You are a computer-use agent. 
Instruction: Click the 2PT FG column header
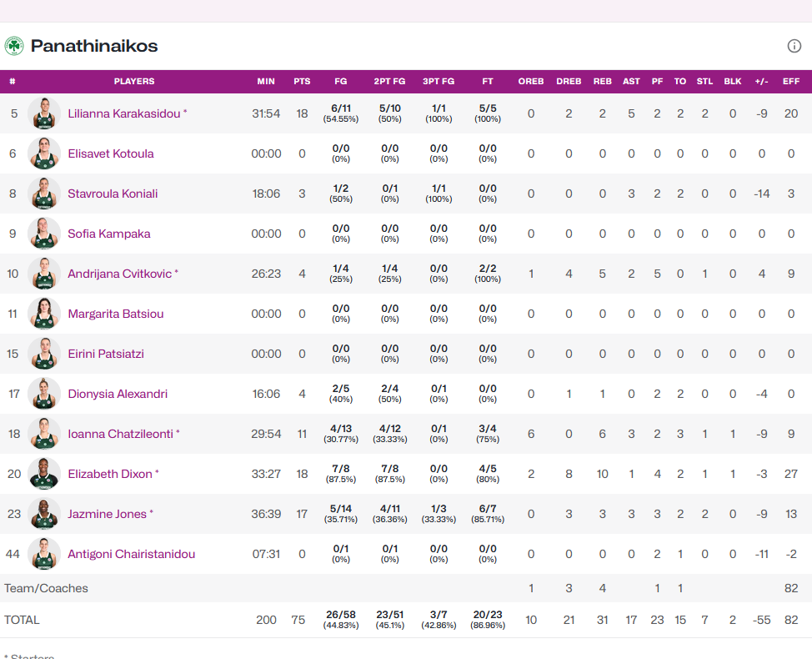click(x=390, y=82)
